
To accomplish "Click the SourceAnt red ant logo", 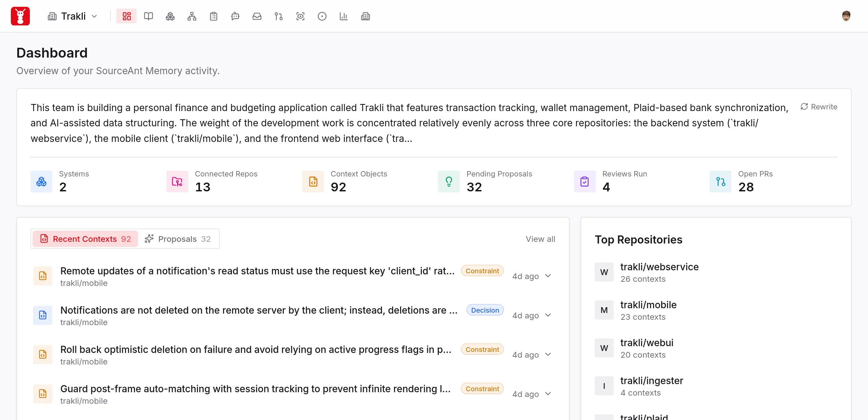I will point(20,16).
